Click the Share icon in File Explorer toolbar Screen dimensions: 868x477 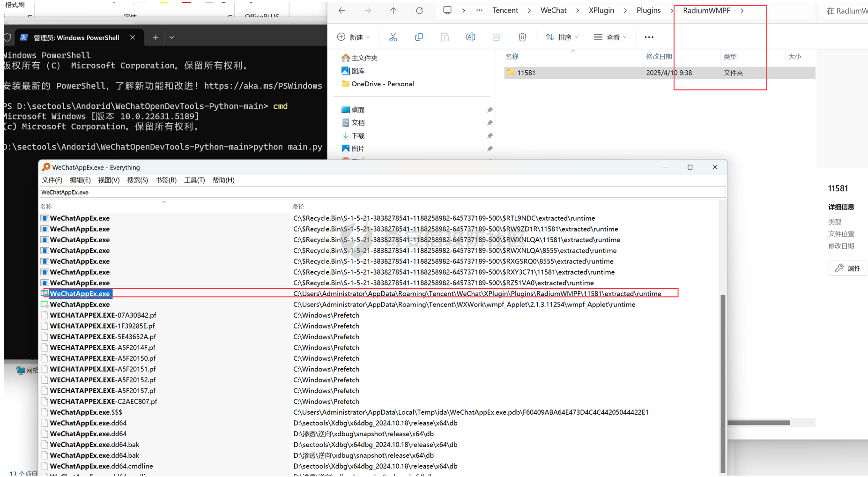pos(497,37)
